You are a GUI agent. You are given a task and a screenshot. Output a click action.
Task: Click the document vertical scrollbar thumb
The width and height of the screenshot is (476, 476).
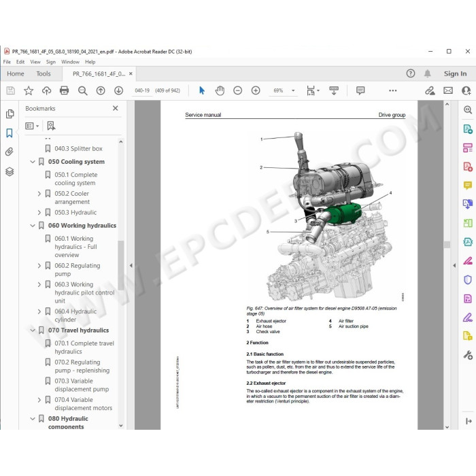(x=447, y=245)
